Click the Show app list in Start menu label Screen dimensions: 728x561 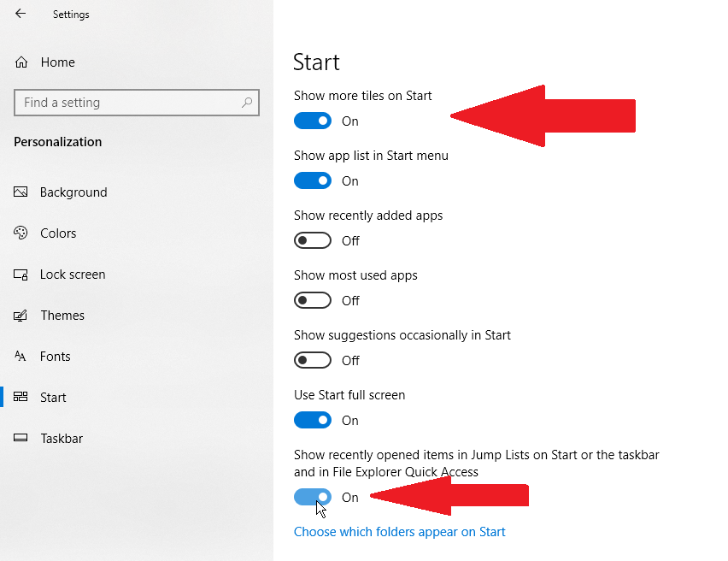click(371, 156)
